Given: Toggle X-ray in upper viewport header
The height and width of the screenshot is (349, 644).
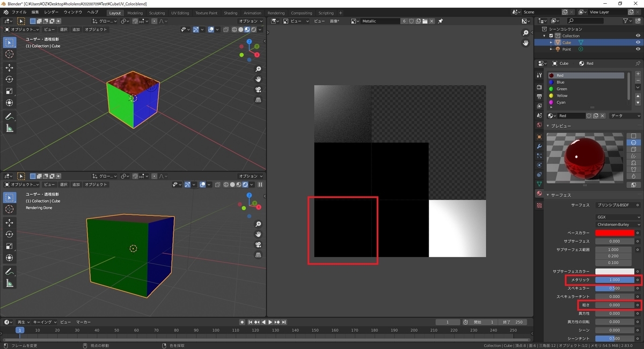Looking at the screenshot, I should pos(226,30).
